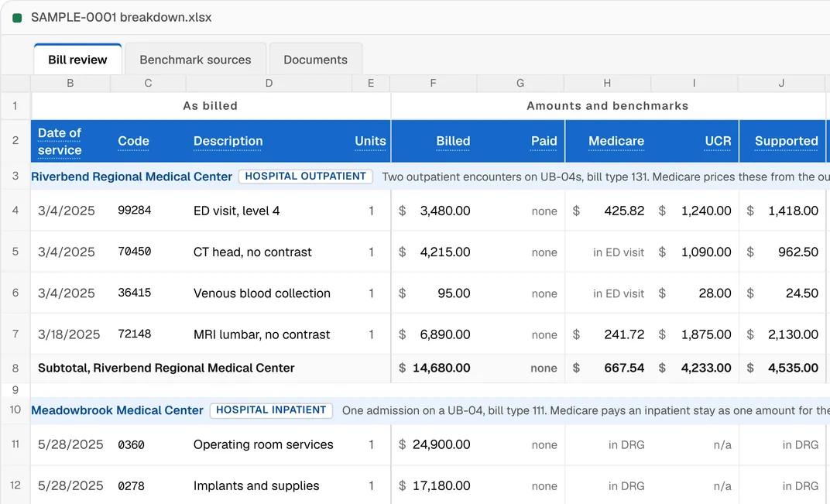This screenshot has width=830, height=504.
Task: Click the file name SAMPLE-0001 breakdown.xlsx
Action: 122,18
